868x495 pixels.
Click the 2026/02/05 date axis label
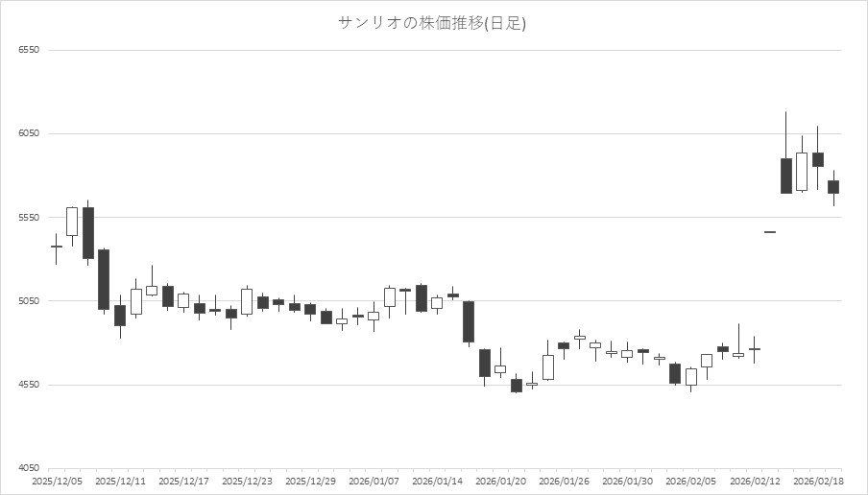[x=690, y=481]
